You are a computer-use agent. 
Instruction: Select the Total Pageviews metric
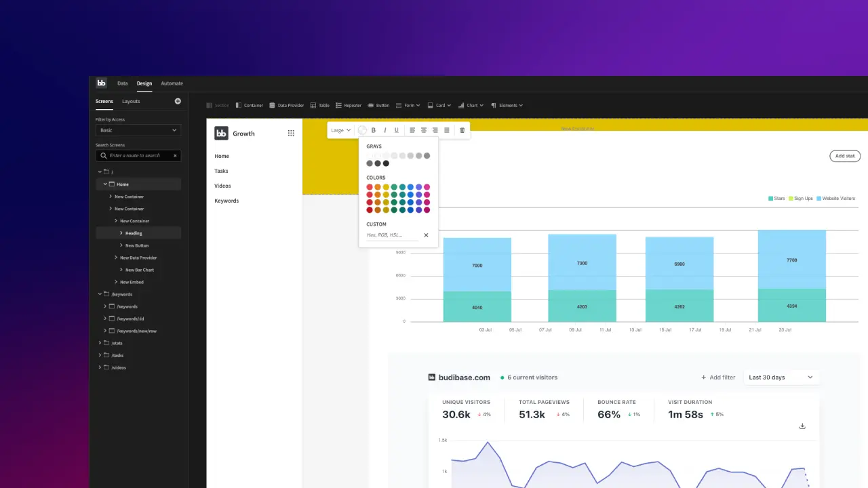click(545, 409)
